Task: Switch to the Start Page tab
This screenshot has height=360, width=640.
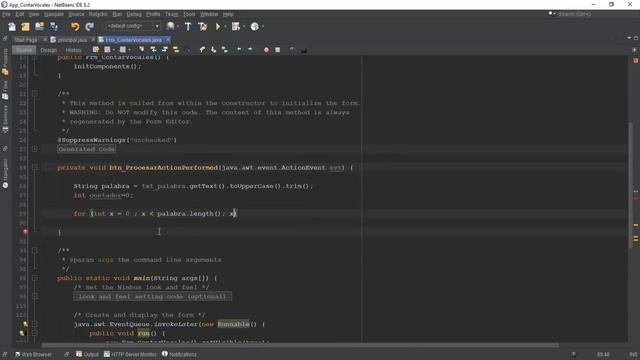Action: click(x=26, y=40)
